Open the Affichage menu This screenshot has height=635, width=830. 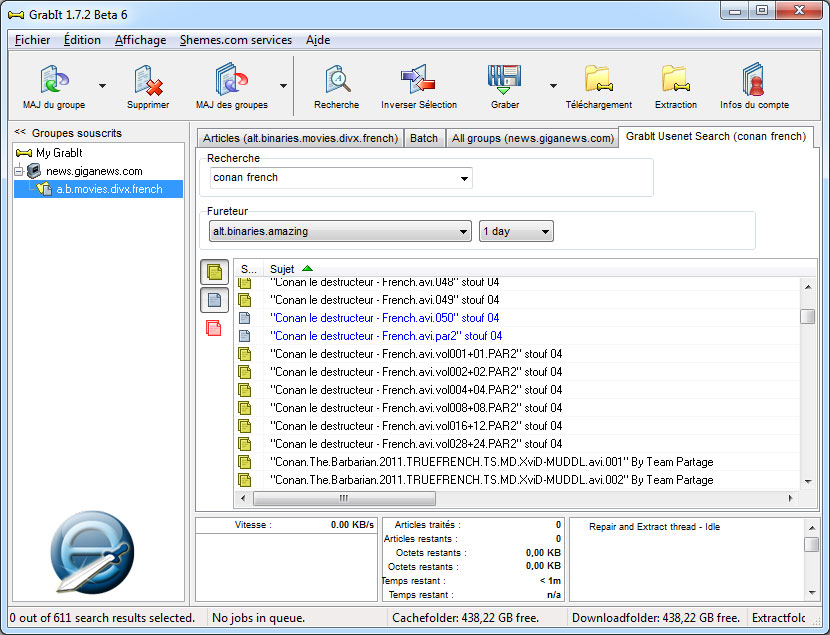(140, 40)
